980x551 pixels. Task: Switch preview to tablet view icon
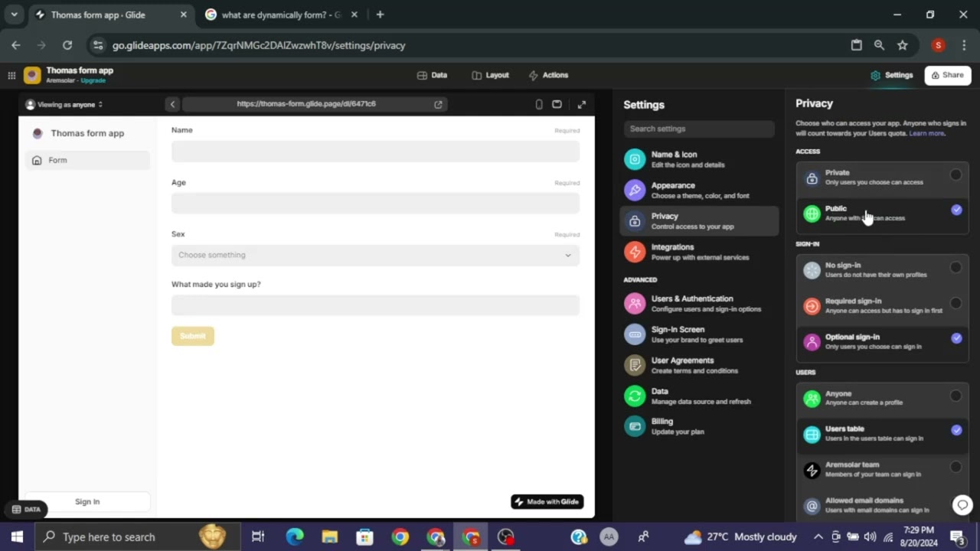click(x=557, y=104)
